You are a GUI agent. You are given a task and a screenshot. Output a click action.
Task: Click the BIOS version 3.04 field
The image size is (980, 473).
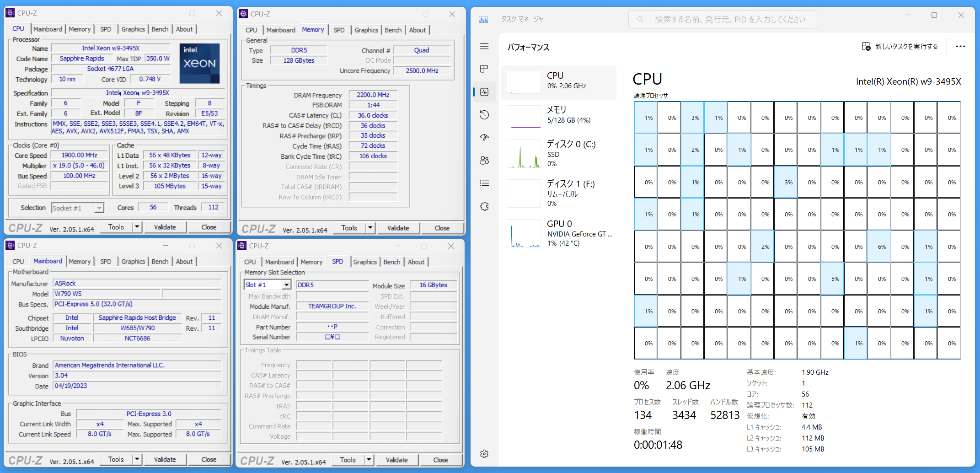click(137, 376)
